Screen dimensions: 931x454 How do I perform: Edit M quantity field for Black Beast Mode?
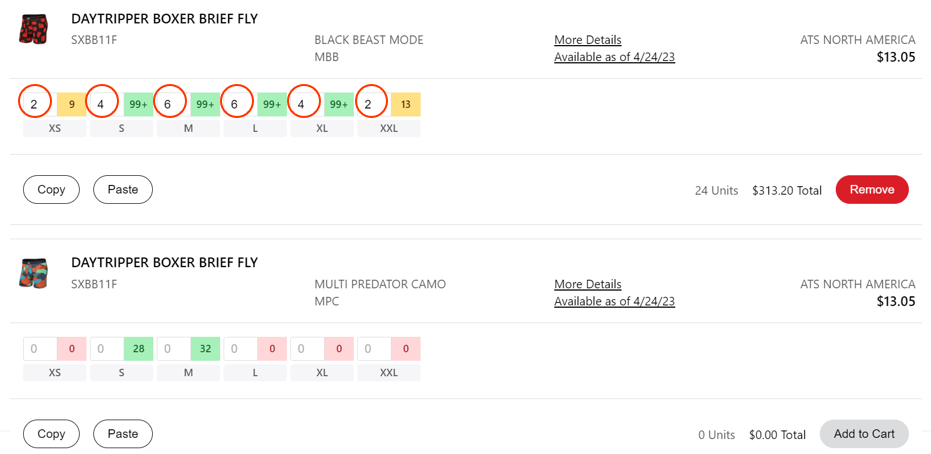pyautogui.click(x=169, y=104)
